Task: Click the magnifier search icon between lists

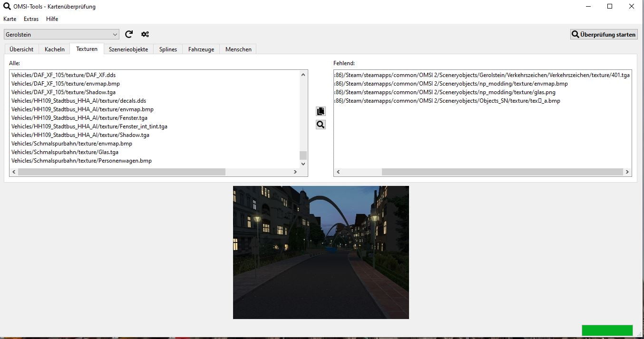Action: [x=321, y=125]
